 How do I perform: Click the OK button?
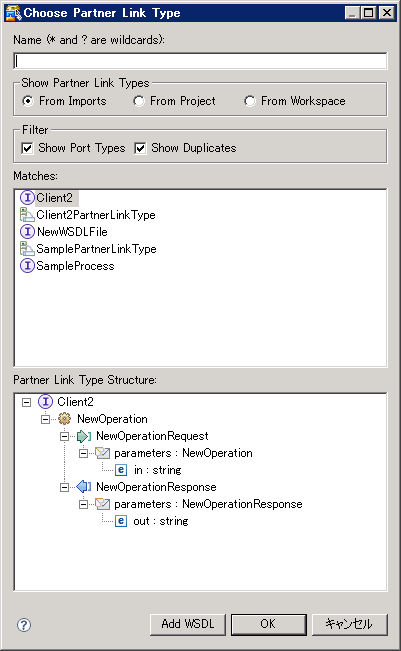[269, 624]
